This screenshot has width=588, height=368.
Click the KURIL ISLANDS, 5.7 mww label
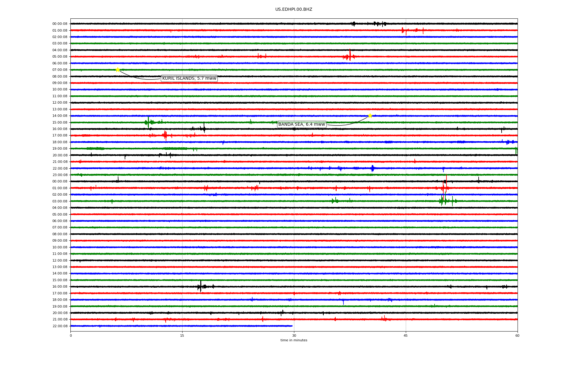pos(189,79)
